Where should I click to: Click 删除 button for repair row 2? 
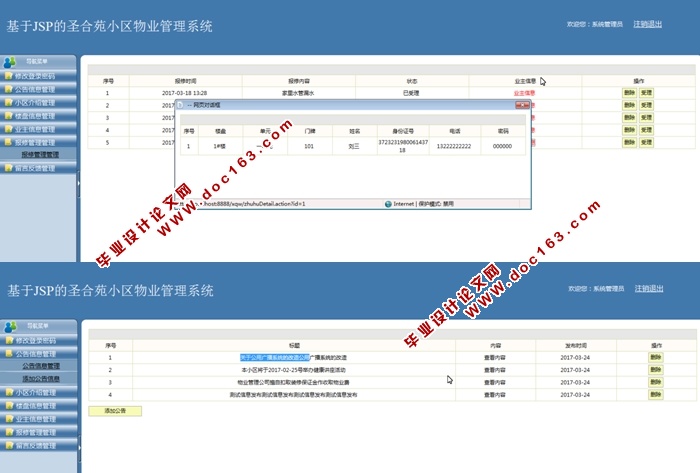tap(629, 105)
